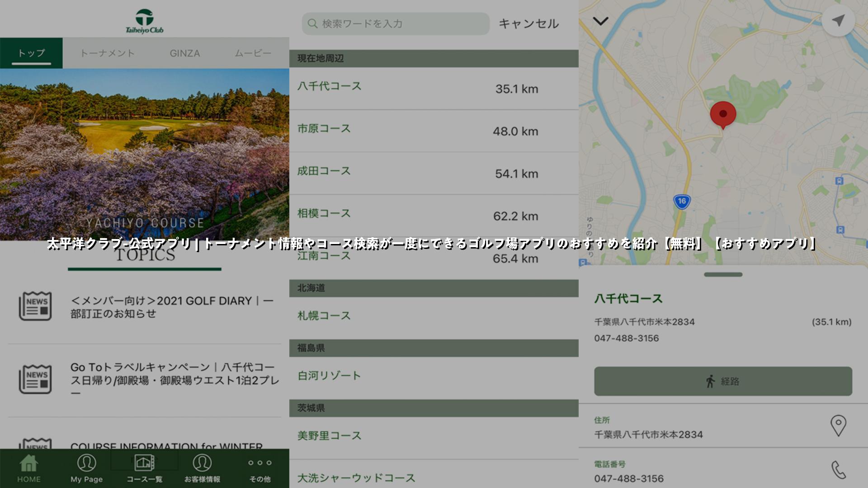The image size is (868, 488).
Task: Switch to the GINZA tab
Action: coord(184,53)
